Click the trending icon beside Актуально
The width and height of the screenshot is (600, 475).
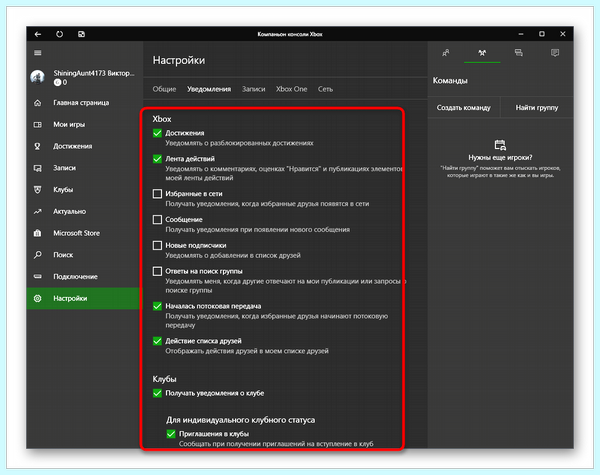click(x=38, y=211)
